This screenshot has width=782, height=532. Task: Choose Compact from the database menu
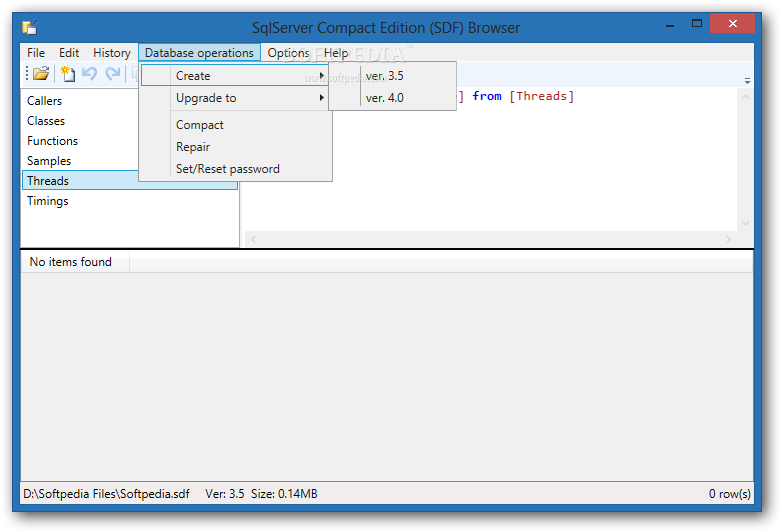pyautogui.click(x=235, y=125)
